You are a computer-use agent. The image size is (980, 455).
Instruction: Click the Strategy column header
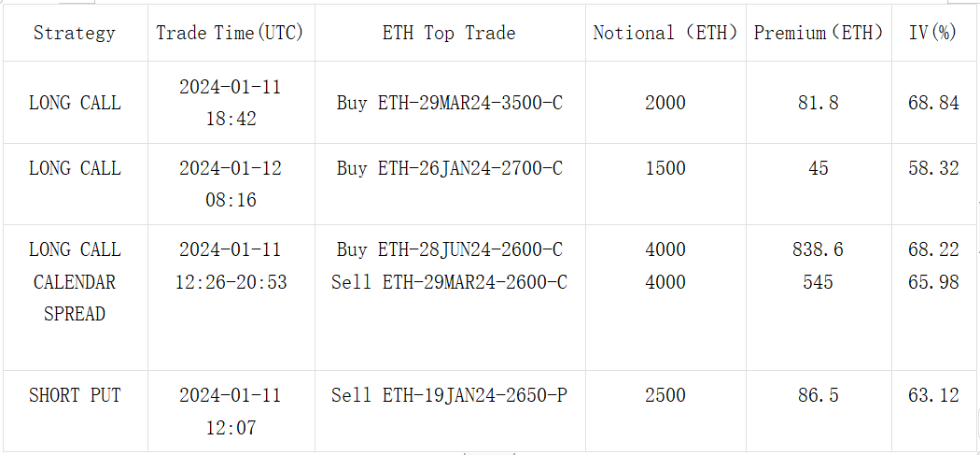[x=75, y=33]
